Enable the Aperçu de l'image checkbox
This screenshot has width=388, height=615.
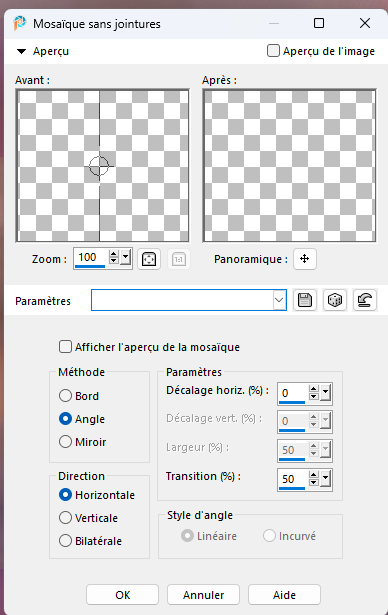tap(273, 51)
